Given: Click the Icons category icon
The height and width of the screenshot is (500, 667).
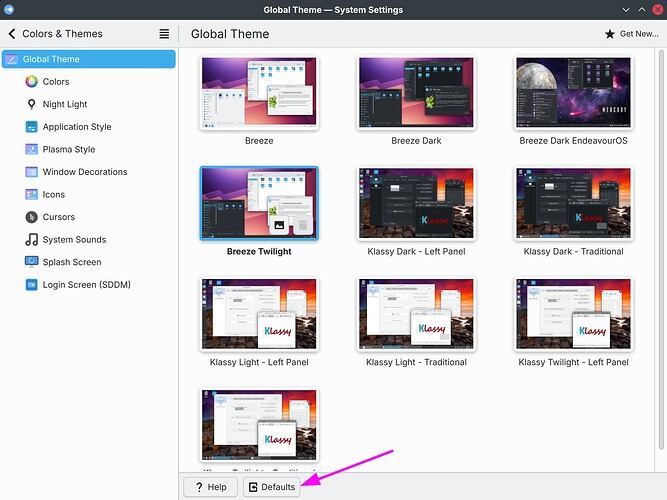Looking at the screenshot, I should point(31,194).
